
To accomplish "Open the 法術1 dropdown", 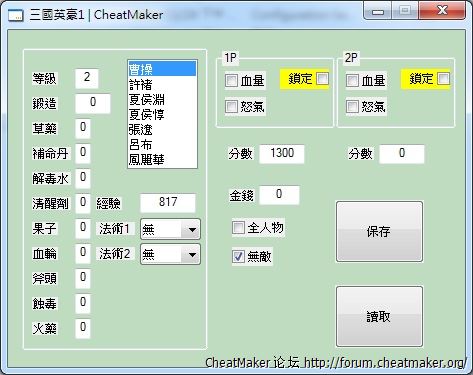I will pos(170,229).
